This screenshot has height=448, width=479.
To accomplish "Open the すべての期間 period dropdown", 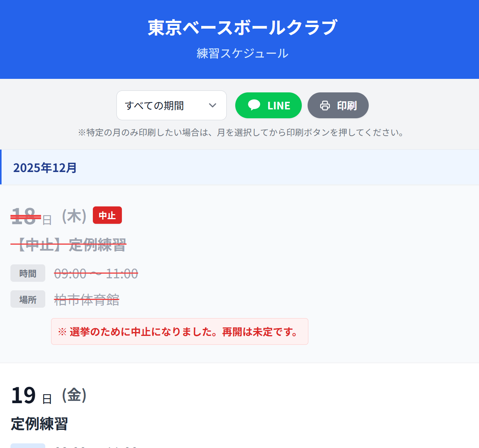I will [171, 106].
